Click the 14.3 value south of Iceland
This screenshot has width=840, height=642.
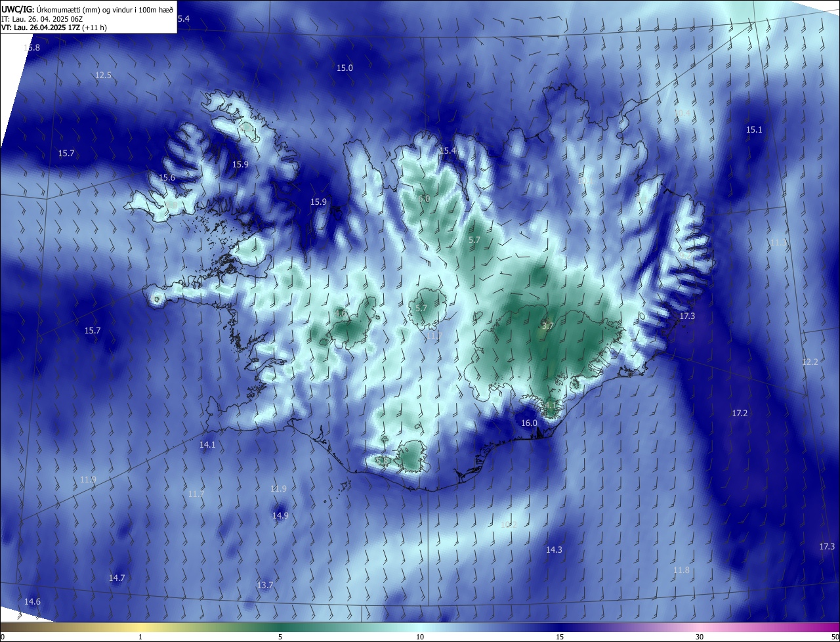[554, 549]
